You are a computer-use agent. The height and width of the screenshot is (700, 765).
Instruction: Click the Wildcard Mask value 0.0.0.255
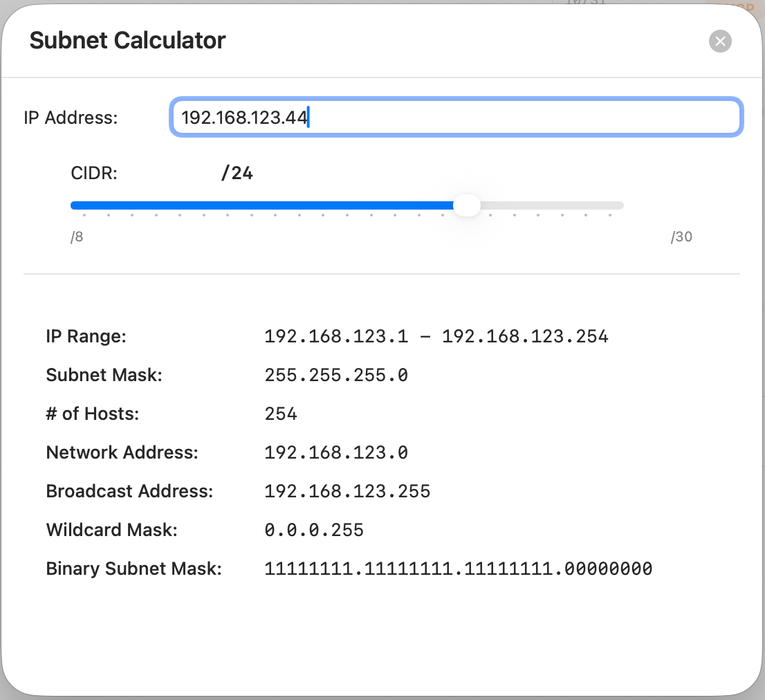coord(314,531)
